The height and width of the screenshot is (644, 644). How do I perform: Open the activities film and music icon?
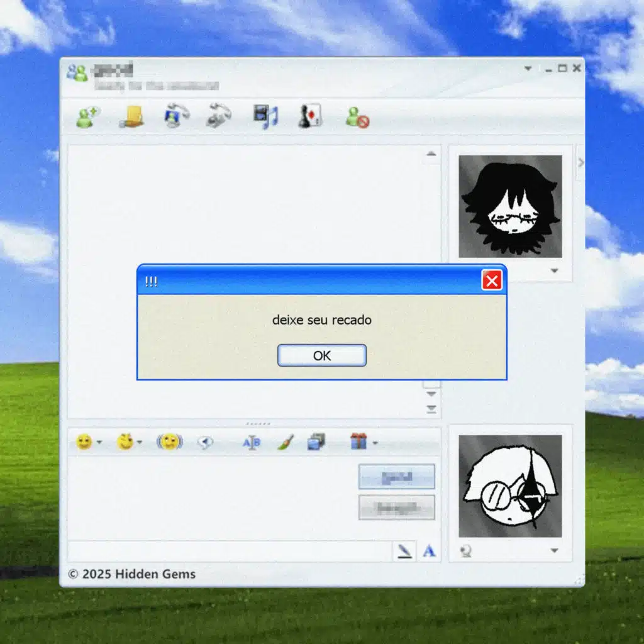265,117
